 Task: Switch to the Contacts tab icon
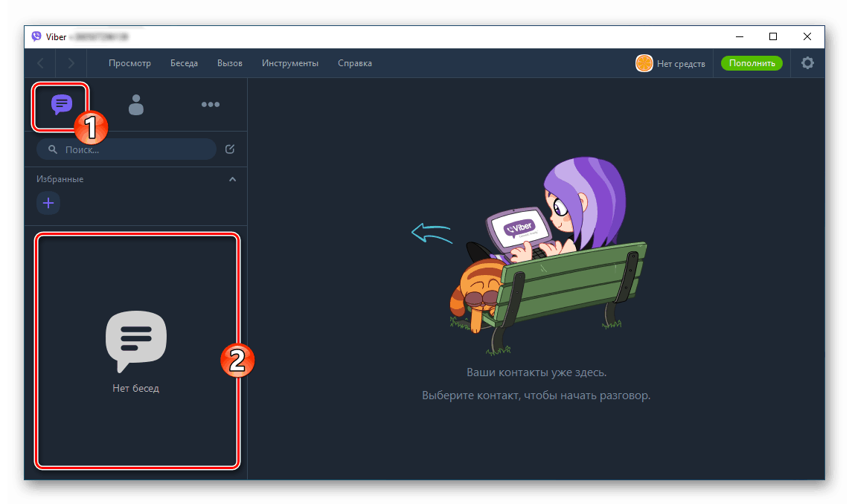(x=136, y=105)
